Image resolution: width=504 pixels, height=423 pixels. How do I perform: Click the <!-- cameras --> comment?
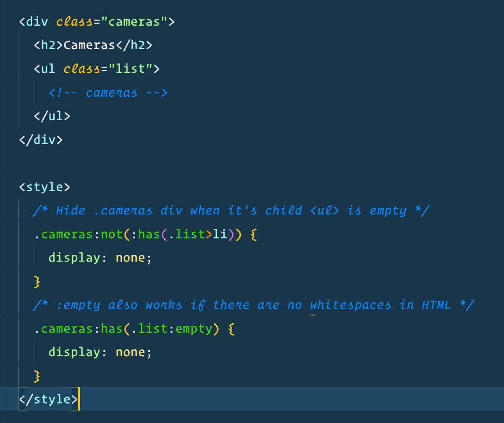click(108, 92)
